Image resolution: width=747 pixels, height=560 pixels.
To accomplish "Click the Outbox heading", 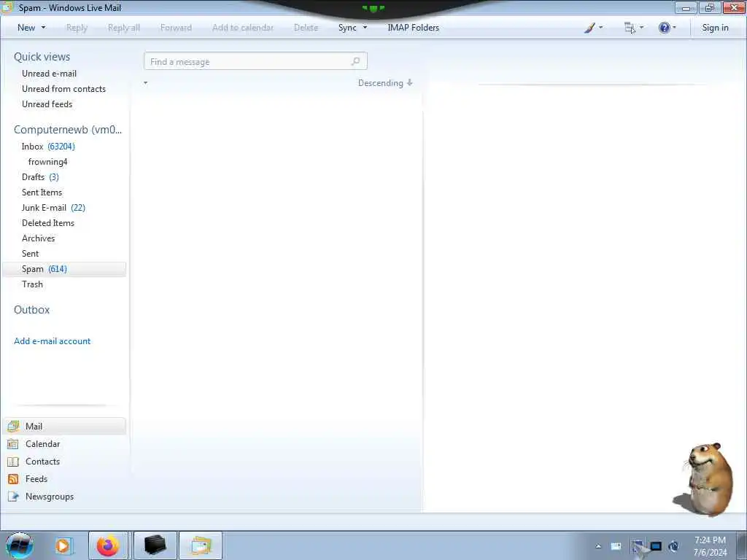I will click(x=31, y=309).
